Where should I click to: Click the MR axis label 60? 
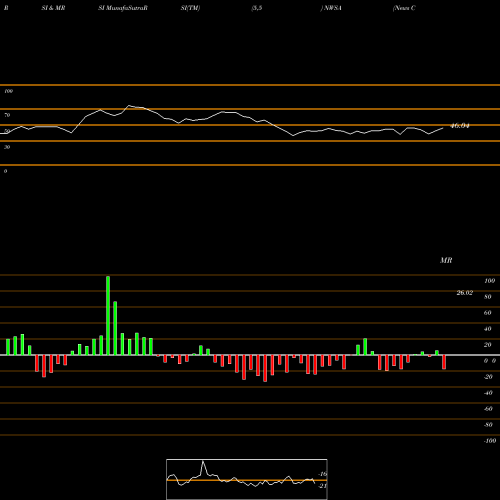click(x=488, y=313)
